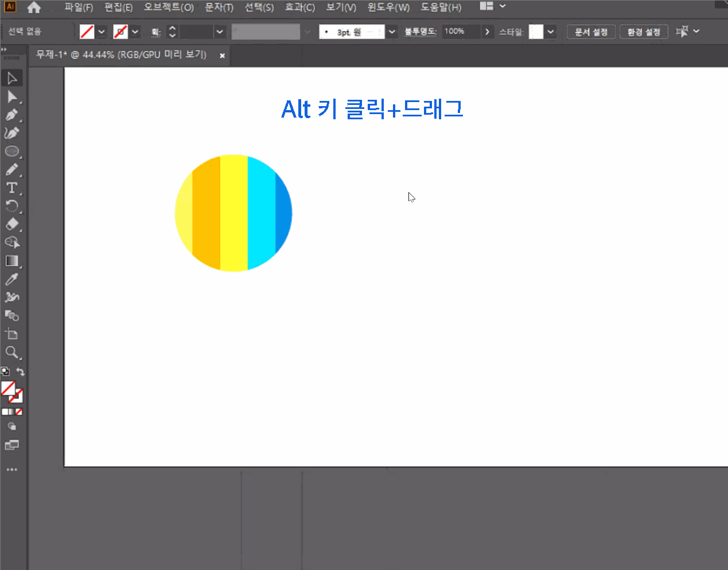This screenshot has height=570, width=728.
Task: Open the 스타일 style dropdown
Action: [549, 32]
